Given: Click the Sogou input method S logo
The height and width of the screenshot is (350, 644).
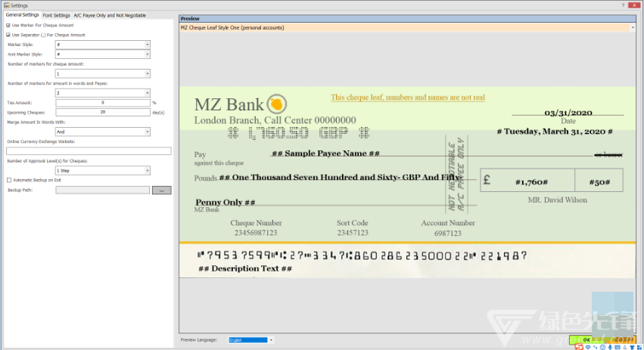Looking at the screenshot, I should point(579,347).
